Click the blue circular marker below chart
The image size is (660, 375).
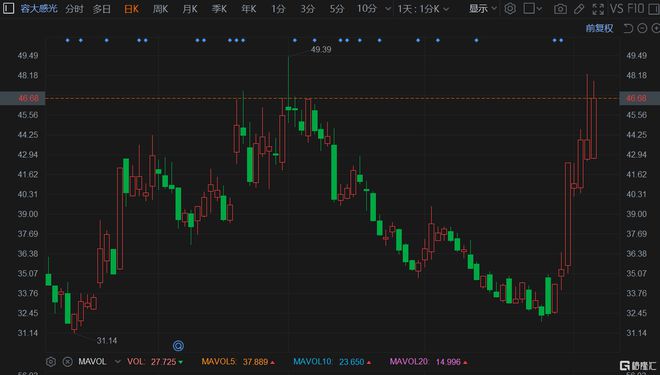tap(178, 346)
